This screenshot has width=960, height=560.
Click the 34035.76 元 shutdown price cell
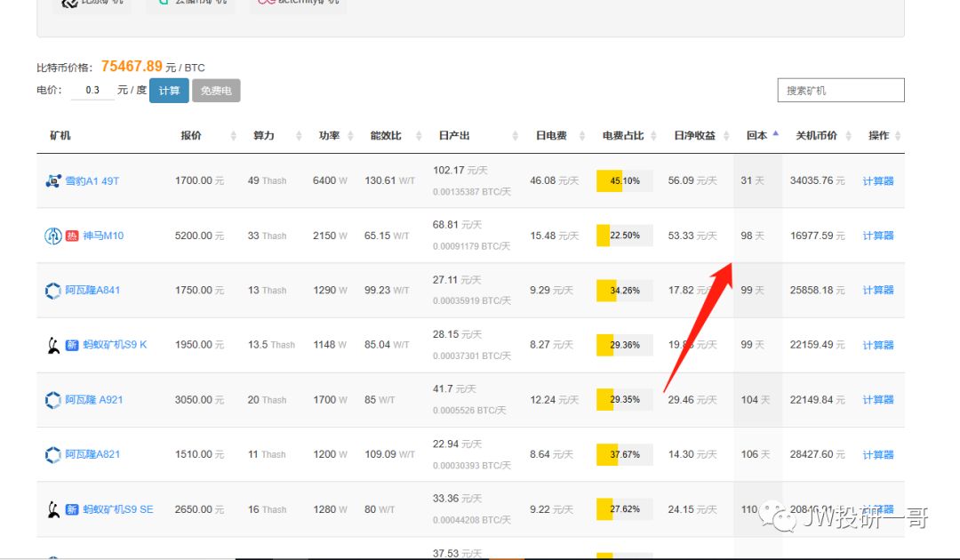(x=818, y=180)
